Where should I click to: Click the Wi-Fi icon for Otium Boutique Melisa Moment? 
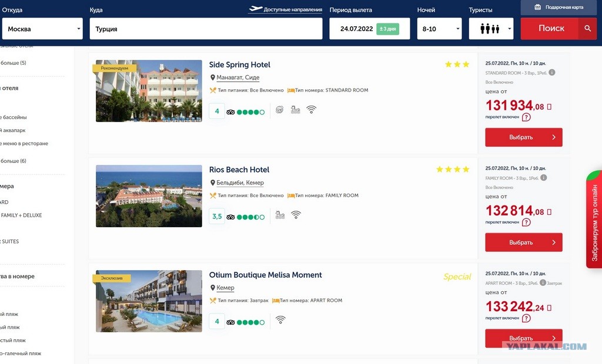click(x=280, y=320)
